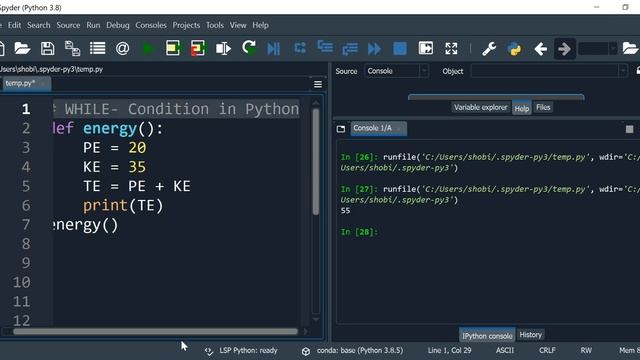Click the editor scroll down arrow

click(316, 320)
